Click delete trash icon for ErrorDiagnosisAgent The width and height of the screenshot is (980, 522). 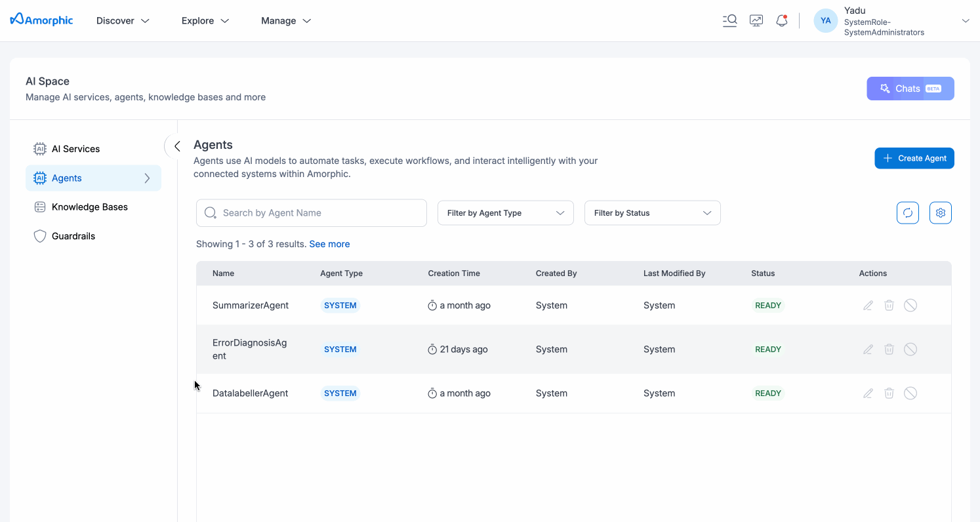pos(889,350)
